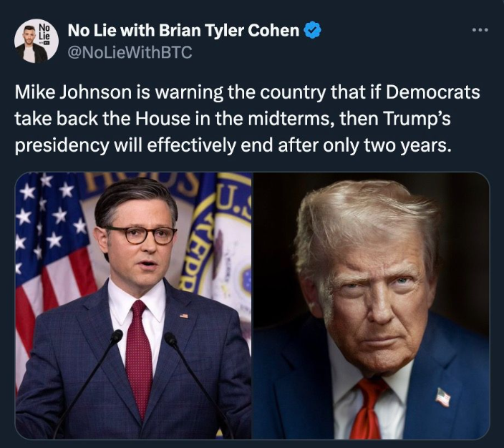
Task: Click the small flag pin on the navy suit
Action: pos(184,316)
